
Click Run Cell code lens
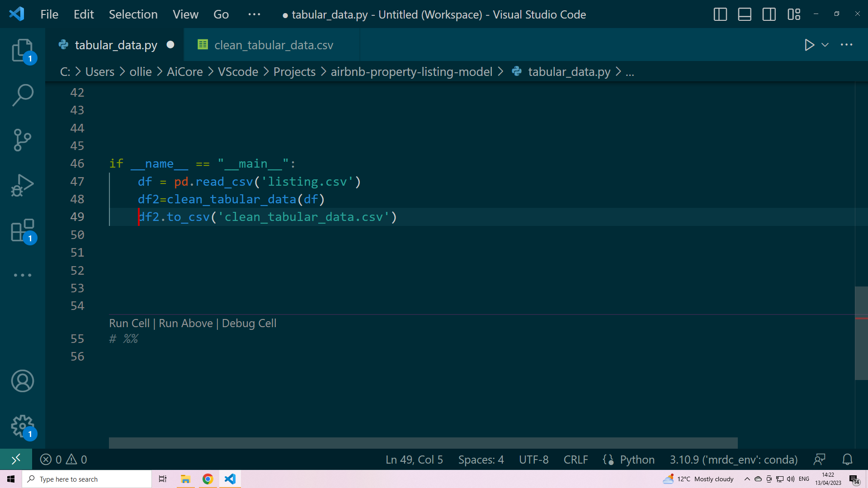(129, 324)
